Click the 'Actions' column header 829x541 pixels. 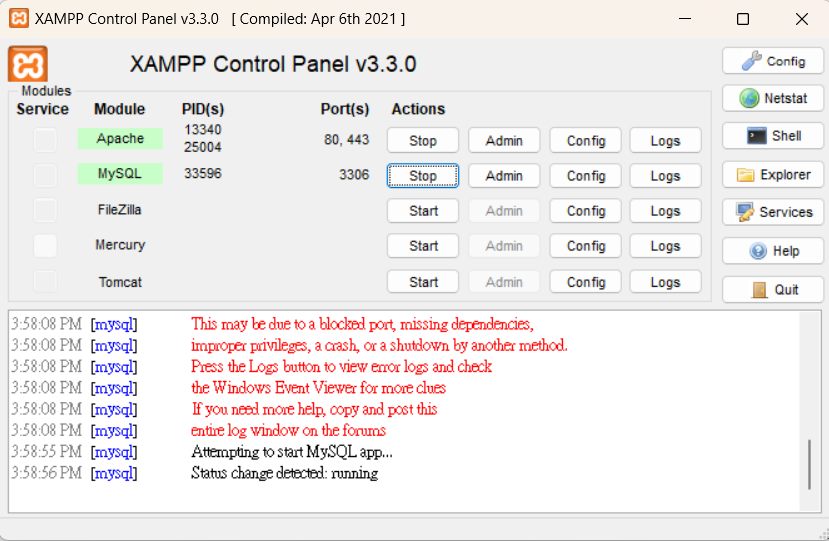(x=418, y=109)
